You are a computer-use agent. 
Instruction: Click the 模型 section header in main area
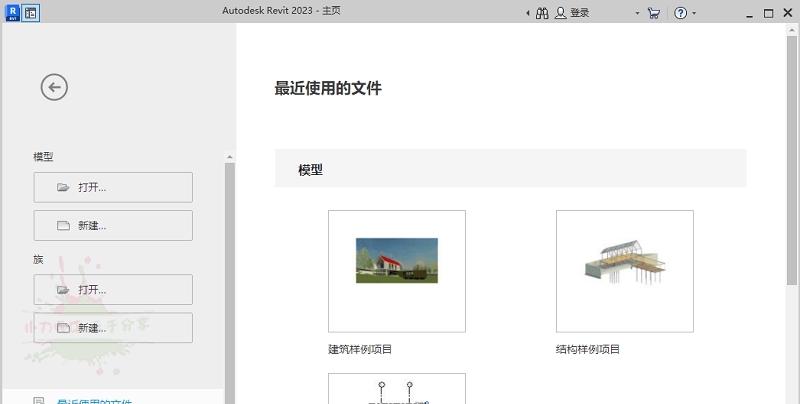click(x=510, y=168)
